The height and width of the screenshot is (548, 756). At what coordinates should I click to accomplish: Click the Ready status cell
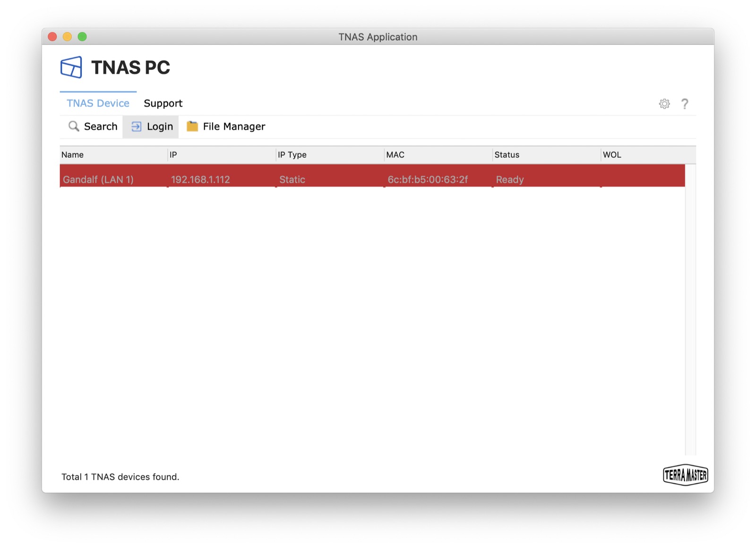pos(510,180)
